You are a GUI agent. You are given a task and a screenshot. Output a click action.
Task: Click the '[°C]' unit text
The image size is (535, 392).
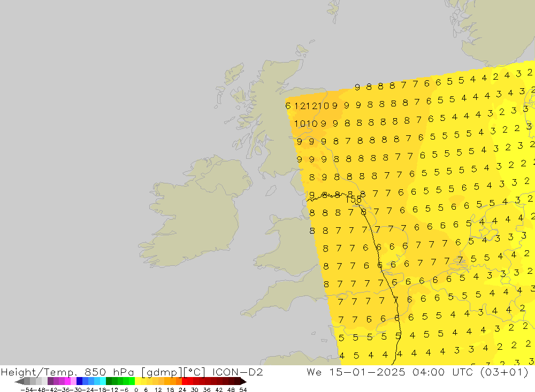pos(195,372)
